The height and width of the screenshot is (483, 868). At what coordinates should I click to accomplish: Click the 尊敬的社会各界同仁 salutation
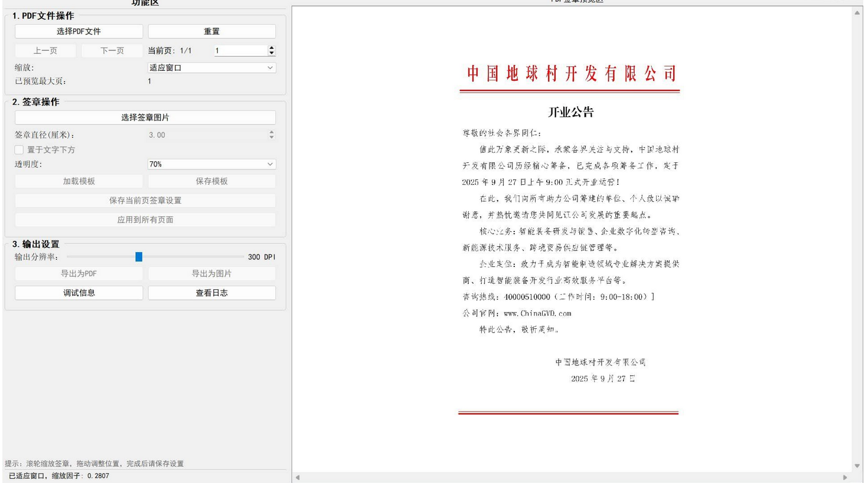click(x=502, y=133)
